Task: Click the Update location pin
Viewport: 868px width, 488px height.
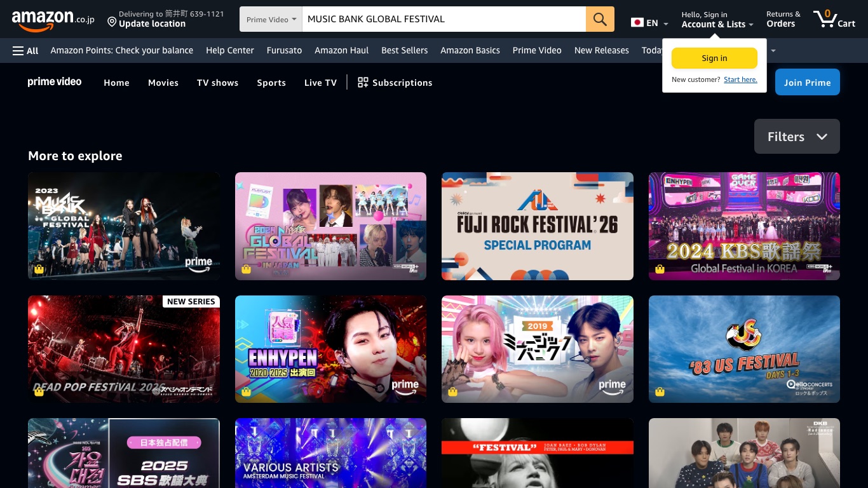Action: [x=112, y=22]
